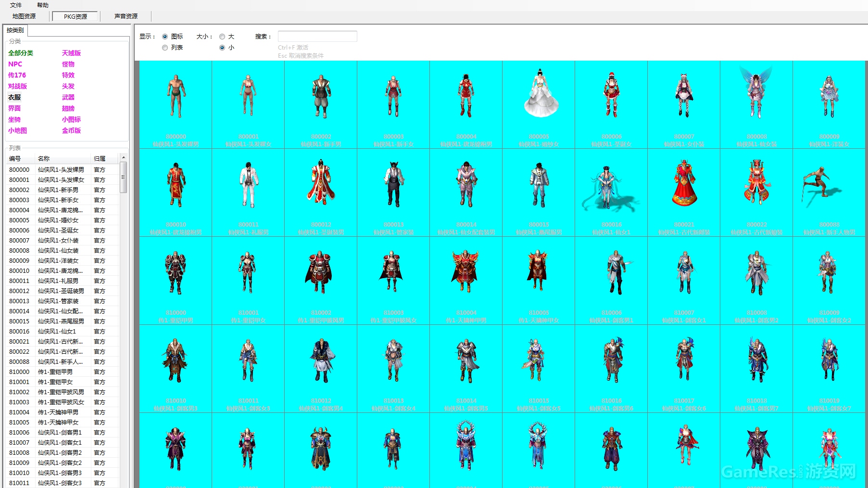Select the 图标 icon display radio button
The width and height of the screenshot is (868, 488).
point(165,37)
